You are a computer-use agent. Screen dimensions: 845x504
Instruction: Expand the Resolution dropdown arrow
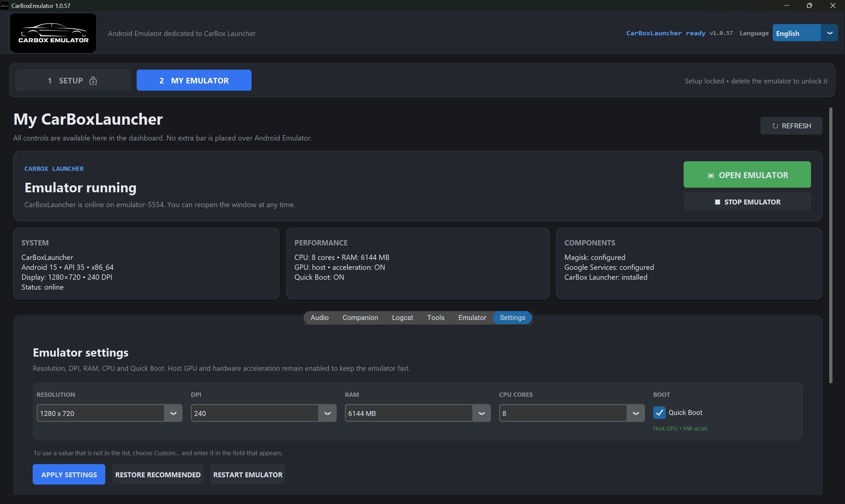point(173,413)
